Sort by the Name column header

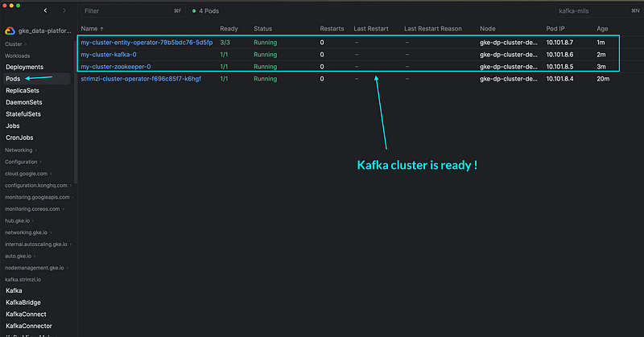point(96,28)
